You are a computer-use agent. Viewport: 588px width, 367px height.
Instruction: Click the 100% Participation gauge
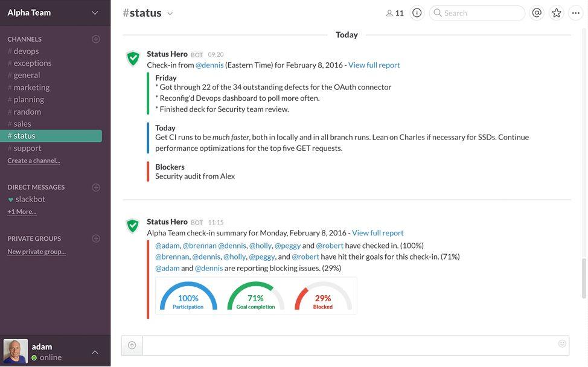(188, 296)
